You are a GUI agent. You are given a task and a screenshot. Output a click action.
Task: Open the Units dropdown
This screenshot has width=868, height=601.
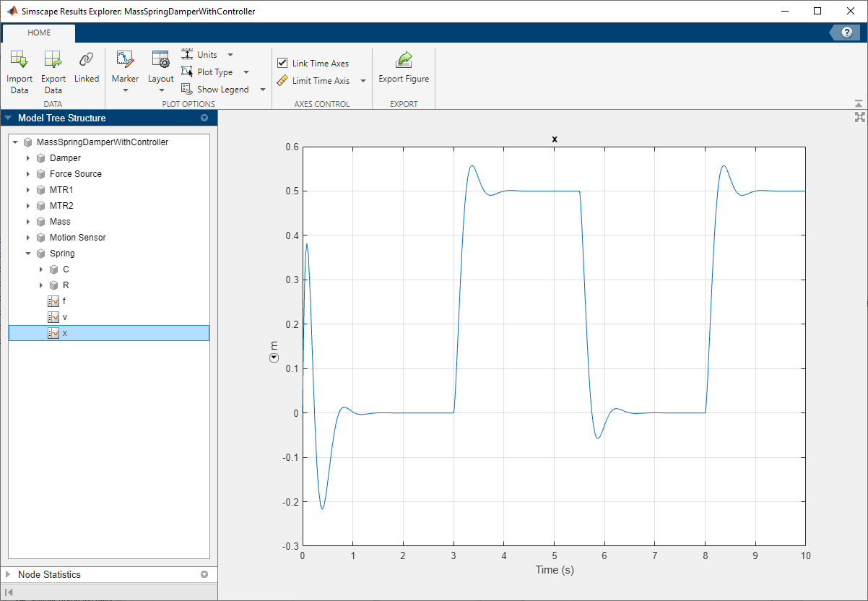pyautogui.click(x=230, y=55)
